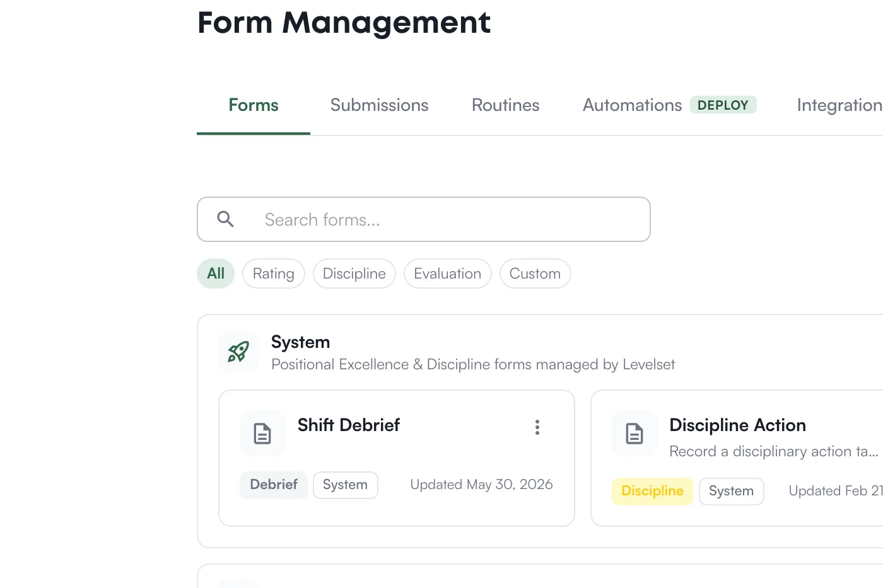Screen dimensions: 883x588
Task: Switch to the Forms tab
Action: point(254,105)
